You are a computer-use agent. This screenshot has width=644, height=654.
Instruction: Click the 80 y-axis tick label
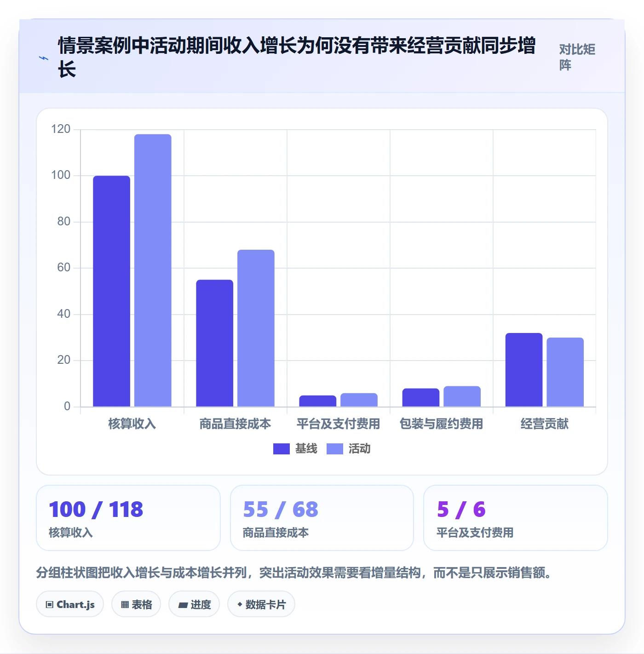point(64,222)
